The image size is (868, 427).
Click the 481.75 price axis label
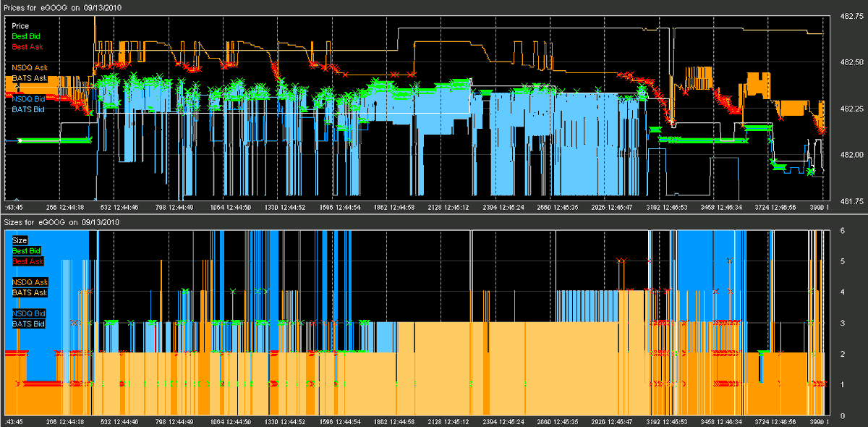849,200
